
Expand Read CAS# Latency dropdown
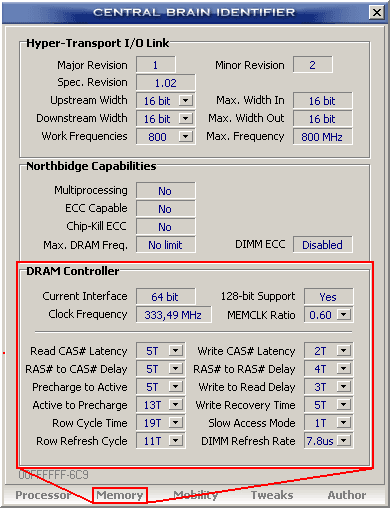pos(176,351)
